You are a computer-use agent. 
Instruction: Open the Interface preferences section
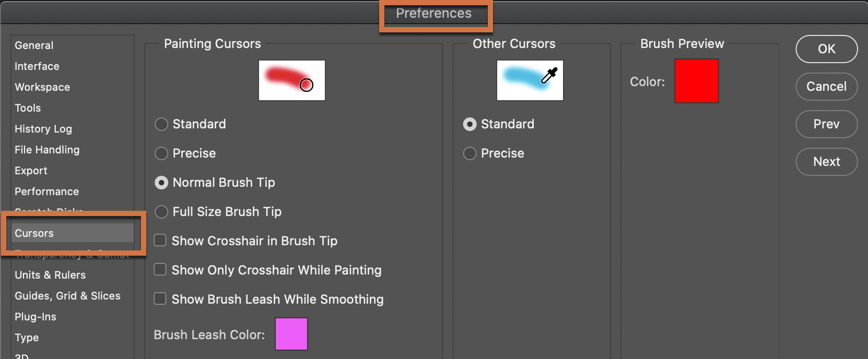(x=37, y=66)
